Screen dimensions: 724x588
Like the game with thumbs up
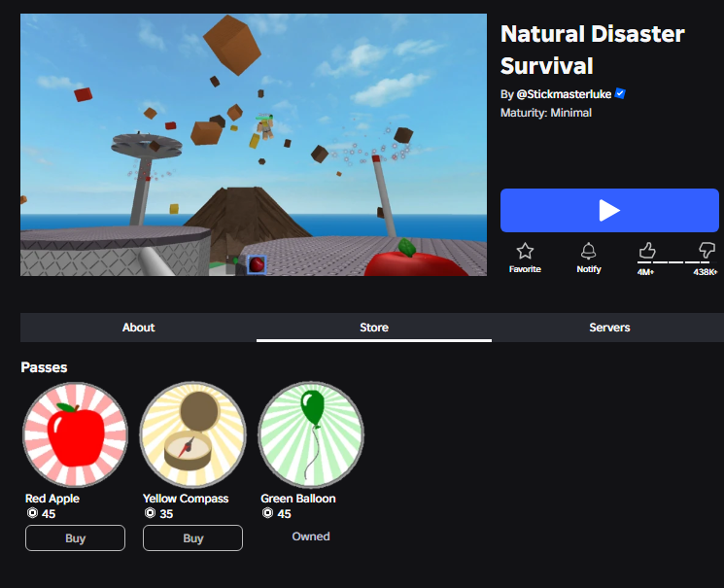(647, 251)
